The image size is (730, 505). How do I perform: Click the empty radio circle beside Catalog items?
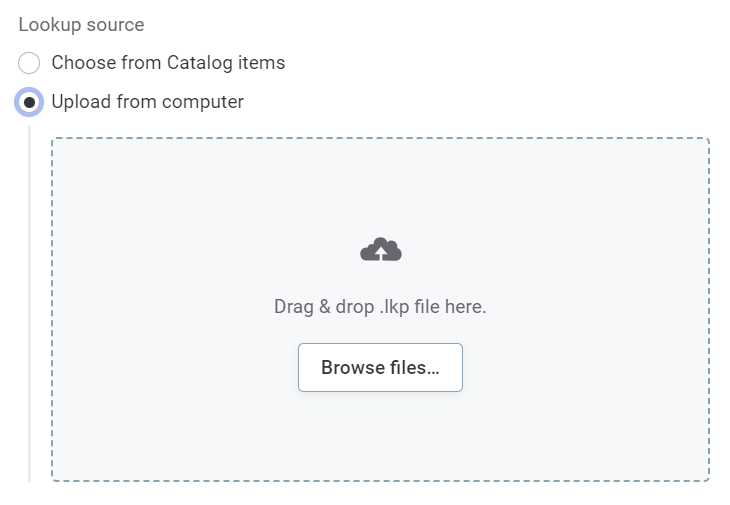tap(29, 63)
